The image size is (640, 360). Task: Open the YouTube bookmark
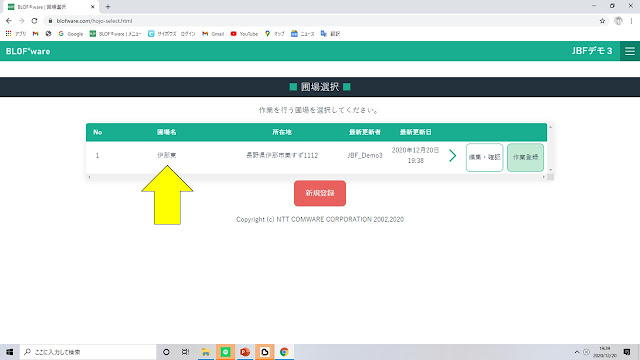click(x=244, y=33)
